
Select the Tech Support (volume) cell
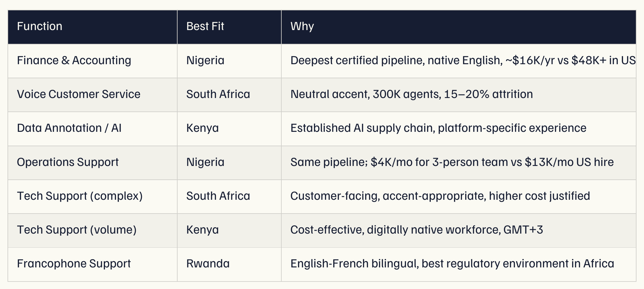(93, 230)
